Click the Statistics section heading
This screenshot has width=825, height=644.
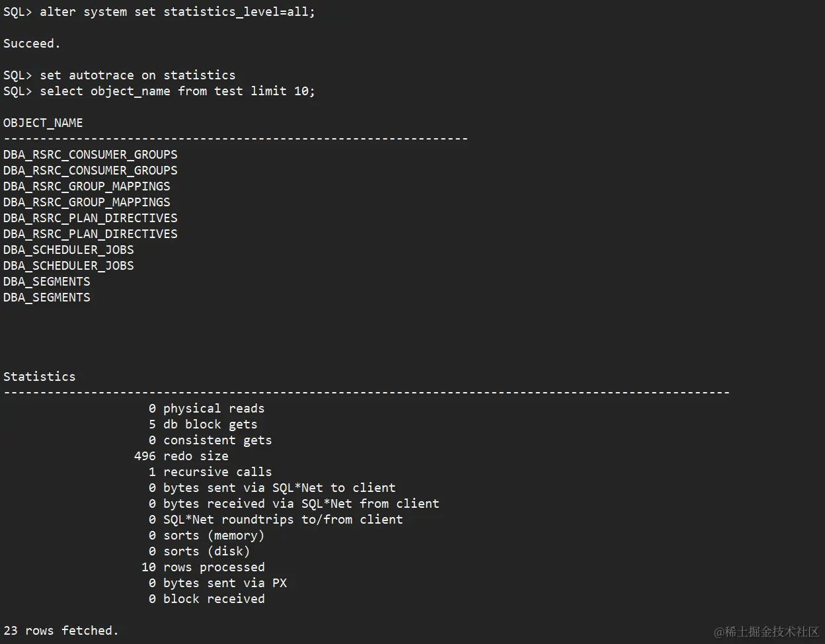tap(40, 377)
